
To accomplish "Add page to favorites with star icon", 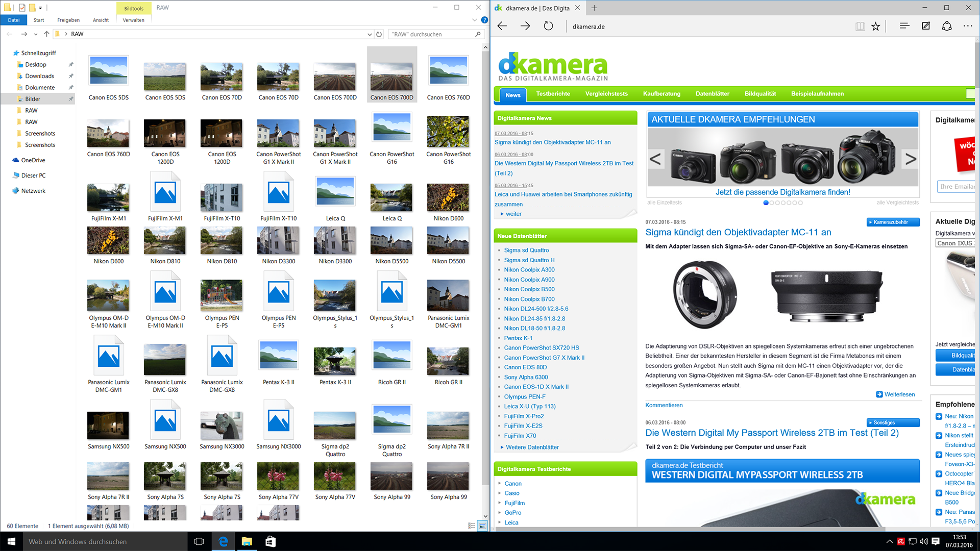I will pyautogui.click(x=876, y=26).
